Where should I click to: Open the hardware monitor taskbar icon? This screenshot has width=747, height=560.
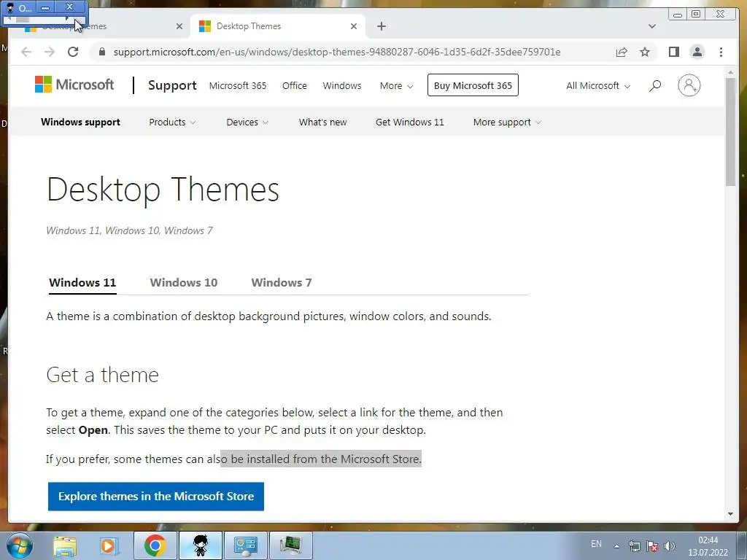click(x=290, y=545)
